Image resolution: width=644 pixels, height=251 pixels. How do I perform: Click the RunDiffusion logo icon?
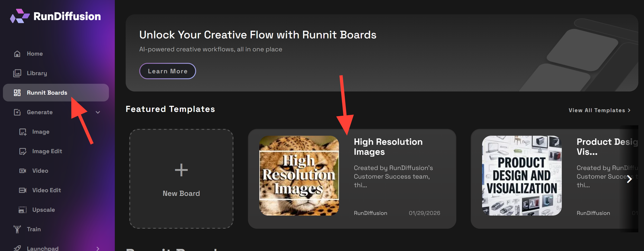[x=20, y=16]
